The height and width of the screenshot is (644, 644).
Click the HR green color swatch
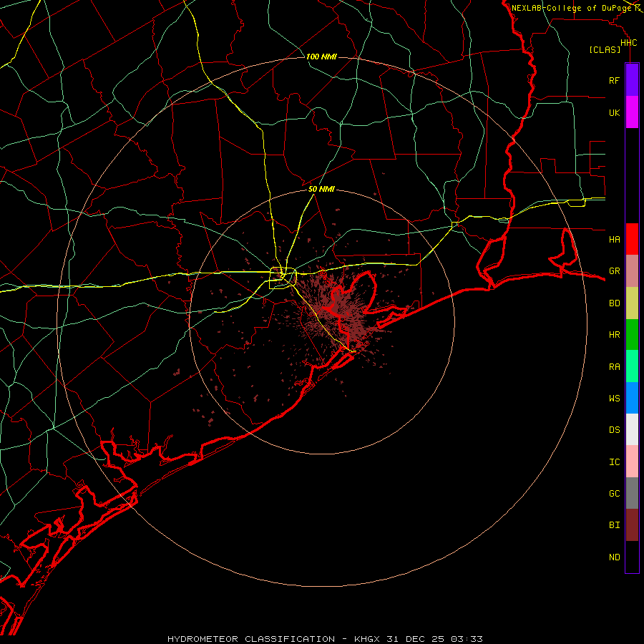point(632,335)
